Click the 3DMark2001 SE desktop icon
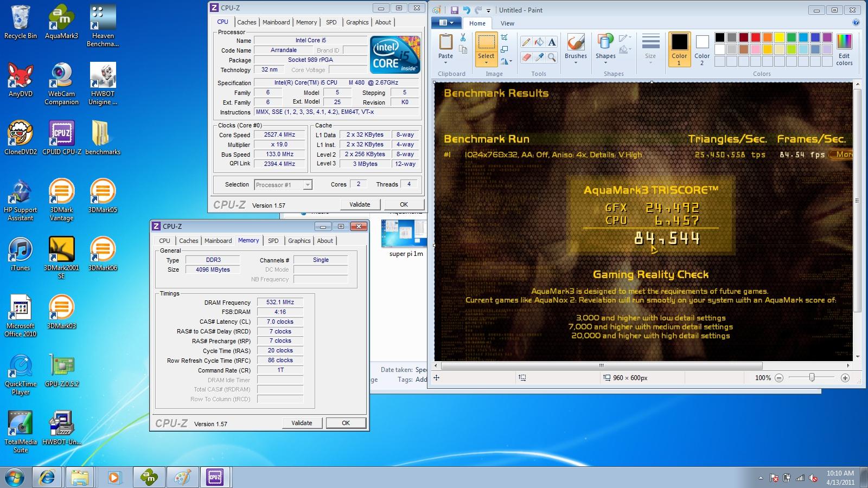 click(x=61, y=258)
